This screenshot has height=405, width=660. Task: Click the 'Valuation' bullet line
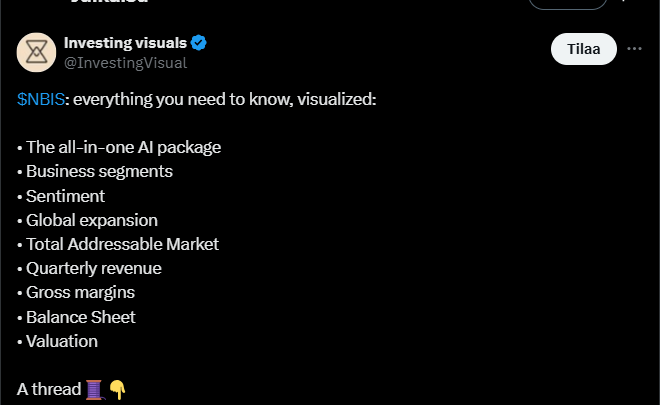[x=61, y=341]
